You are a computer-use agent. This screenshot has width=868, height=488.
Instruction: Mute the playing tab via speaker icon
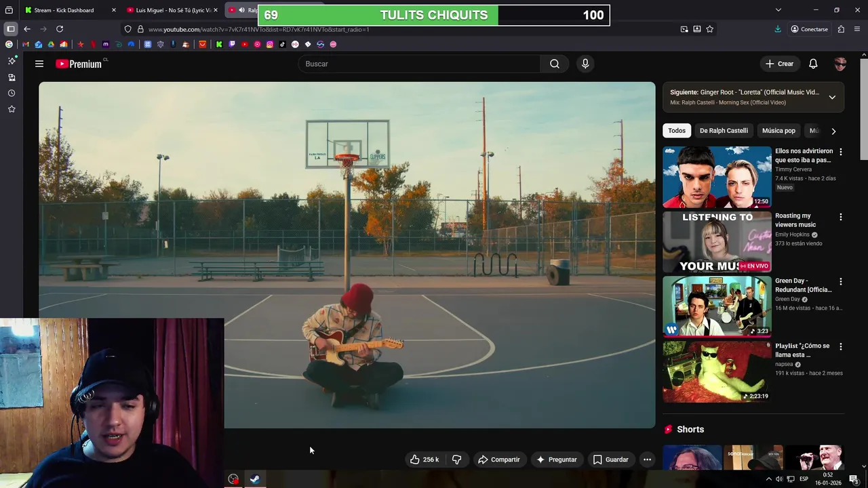click(x=241, y=10)
